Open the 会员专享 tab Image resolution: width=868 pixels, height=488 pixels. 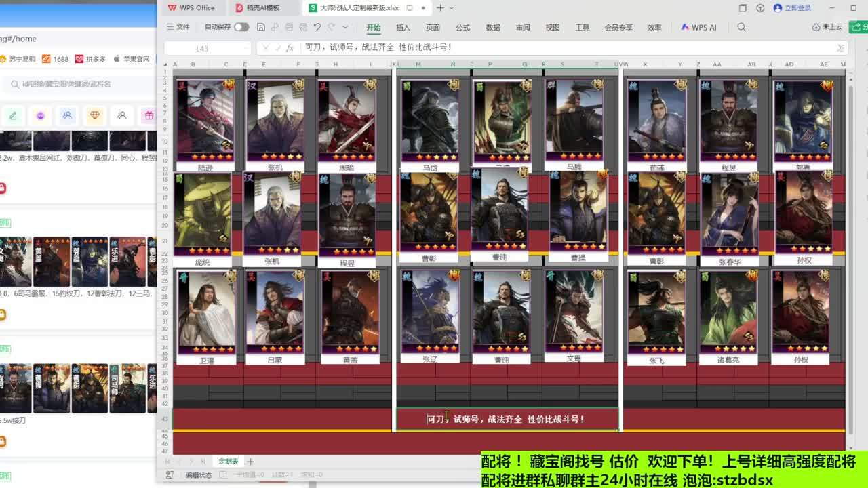pos(618,28)
